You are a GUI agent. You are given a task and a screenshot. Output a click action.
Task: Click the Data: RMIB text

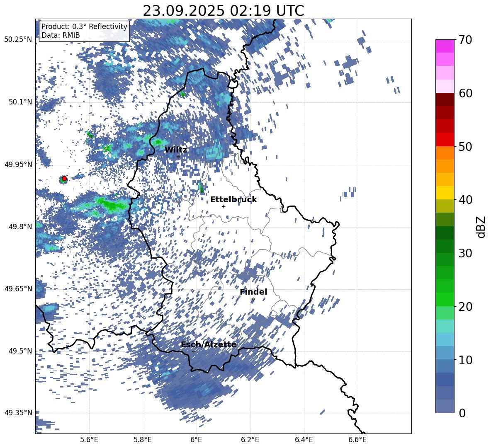(x=61, y=35)
